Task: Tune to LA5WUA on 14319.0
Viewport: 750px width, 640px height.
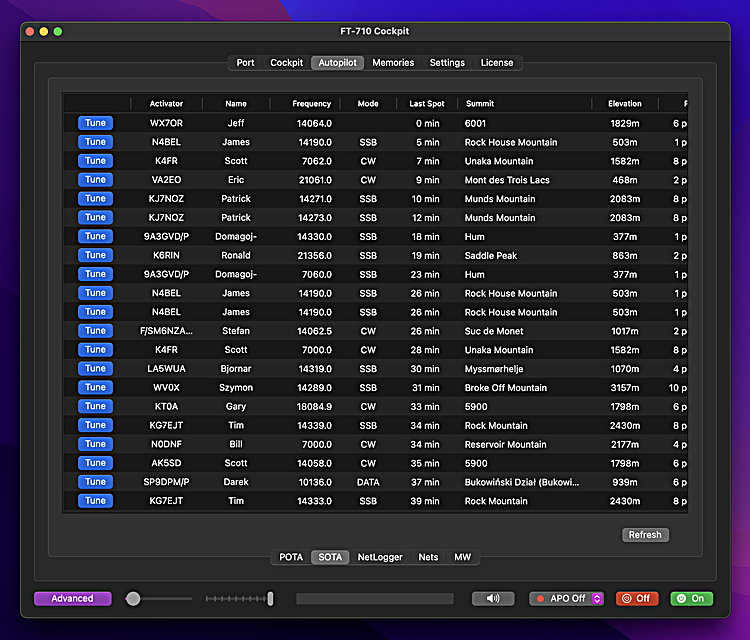Action: pos(95,369)
